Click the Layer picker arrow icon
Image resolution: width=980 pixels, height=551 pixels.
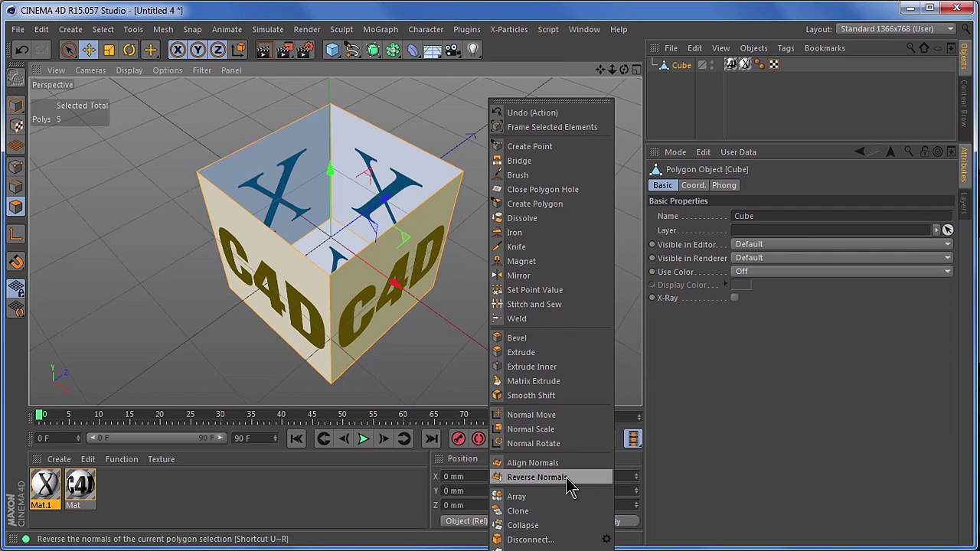click(948, 230)
